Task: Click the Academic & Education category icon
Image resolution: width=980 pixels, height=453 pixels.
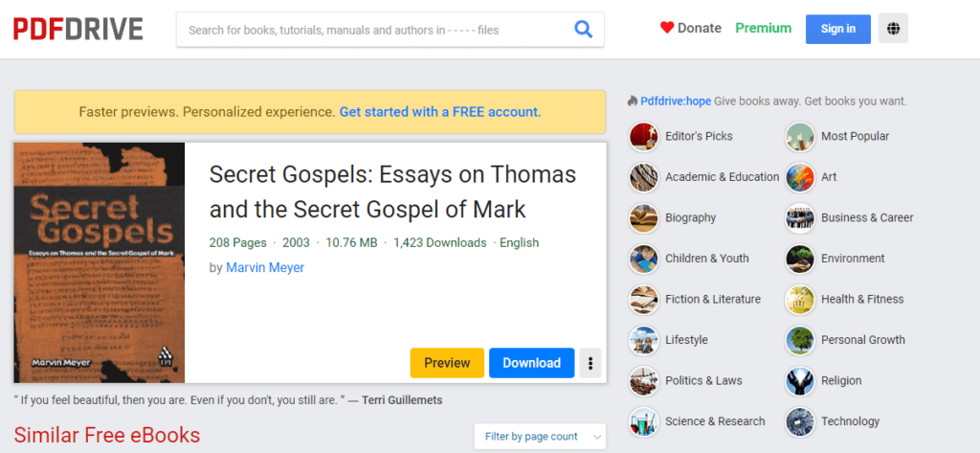Action: (x=644, y=177)
